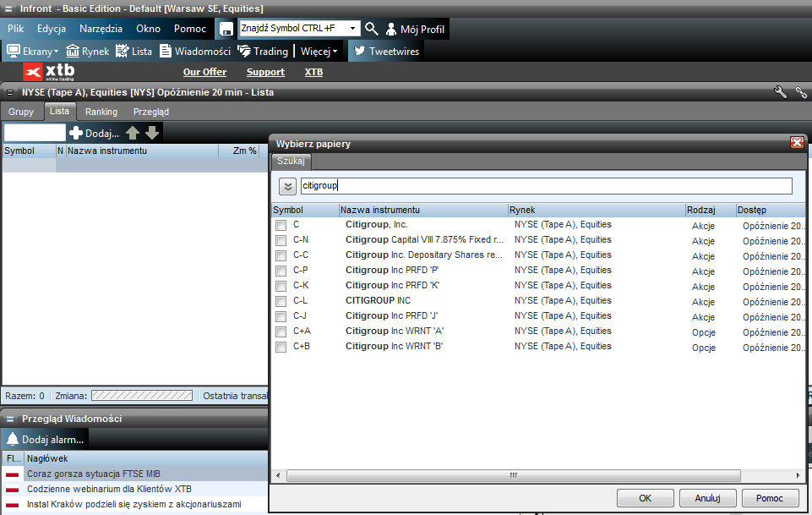Screen dimensions: 812x515
Task: Open the Narzędzia menu
Action: tap(101, 29)
